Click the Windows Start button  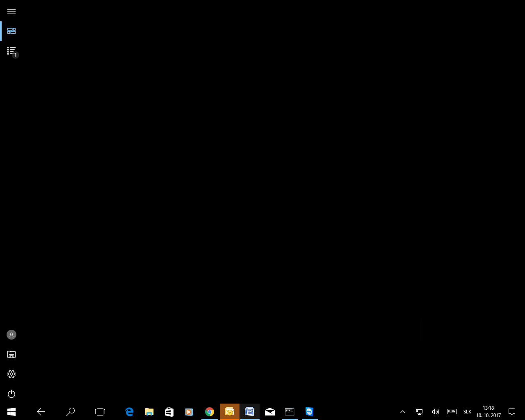(11, 412)
